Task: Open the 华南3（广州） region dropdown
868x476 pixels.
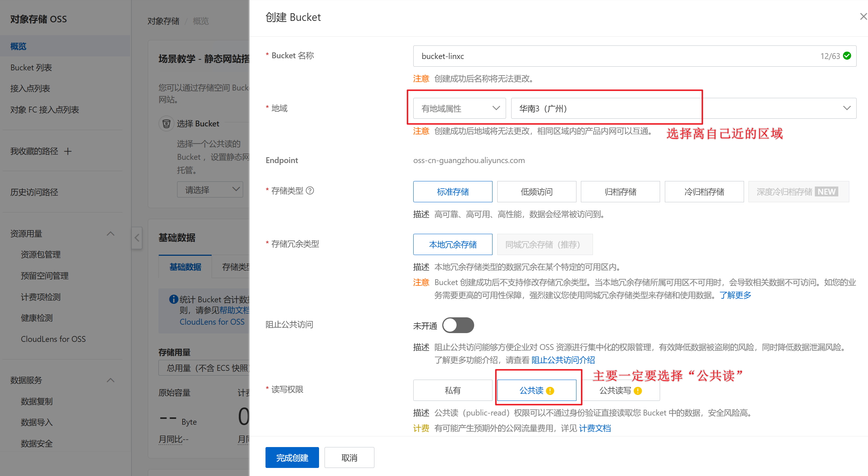Action: [x=684, y=108]
